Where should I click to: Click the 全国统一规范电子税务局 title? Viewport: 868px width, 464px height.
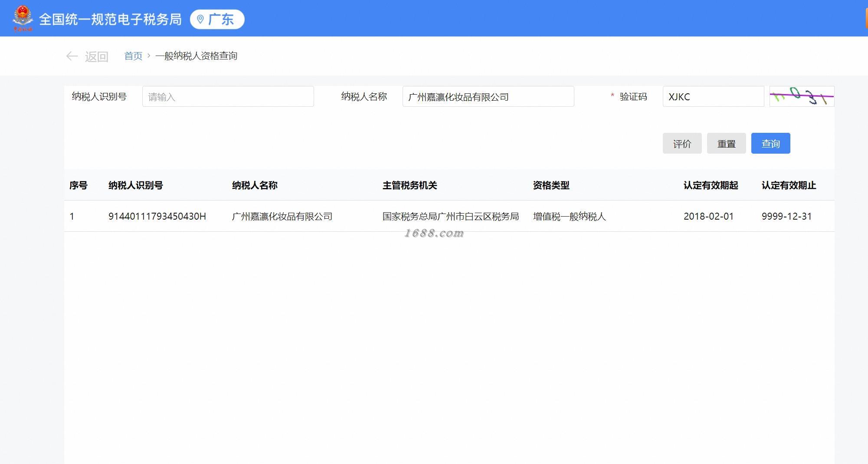click(x=110, y=19)
